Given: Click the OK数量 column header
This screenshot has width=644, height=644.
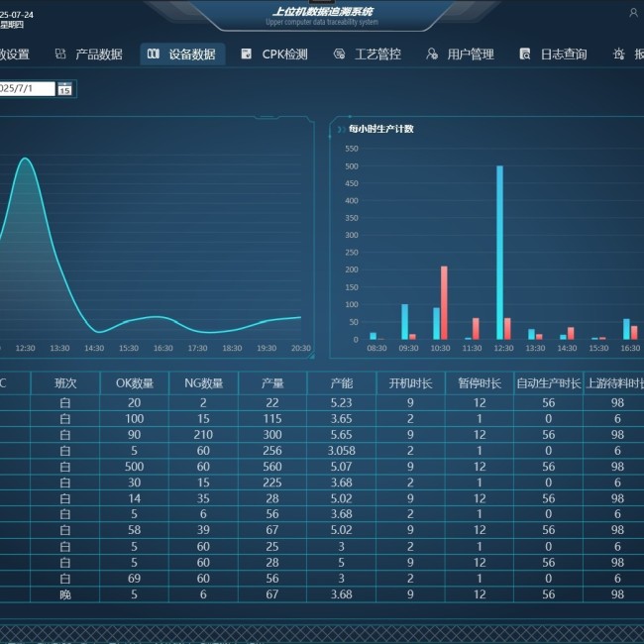Looking at the screenshot, I should tap(135, 383).
